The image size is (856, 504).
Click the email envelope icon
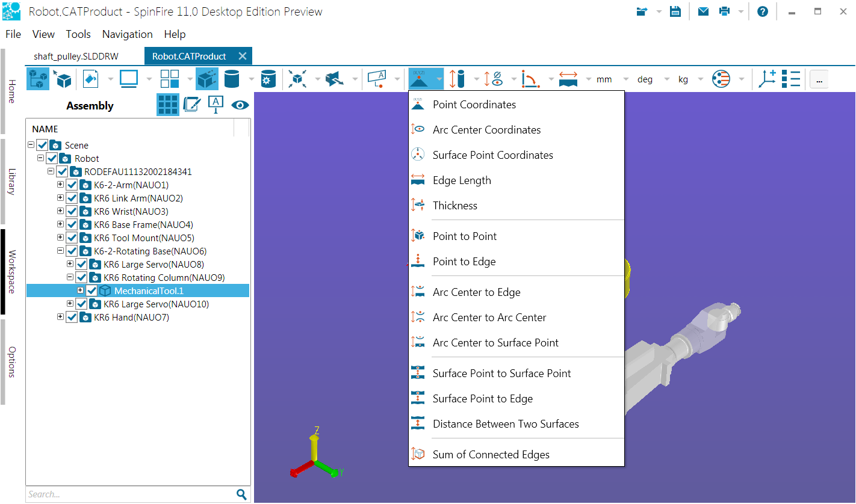tap(703, 11)
